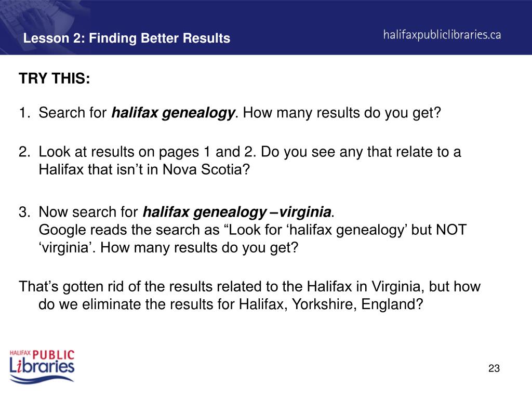
Task: Click the text "How many results do you get?" in step 1
Action: 342,113
